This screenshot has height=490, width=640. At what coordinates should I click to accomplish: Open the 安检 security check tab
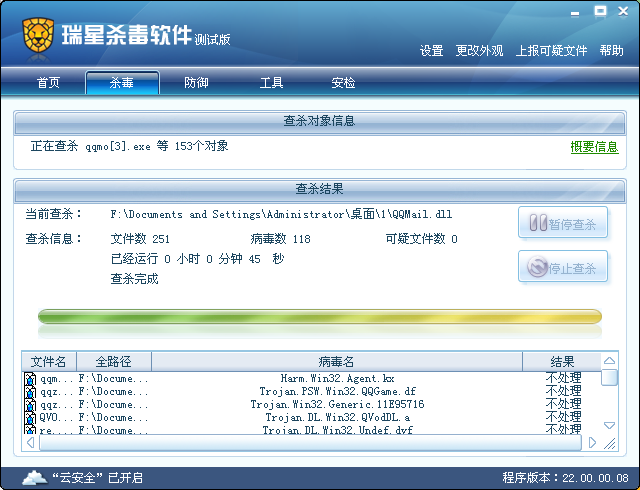(343, 82)
